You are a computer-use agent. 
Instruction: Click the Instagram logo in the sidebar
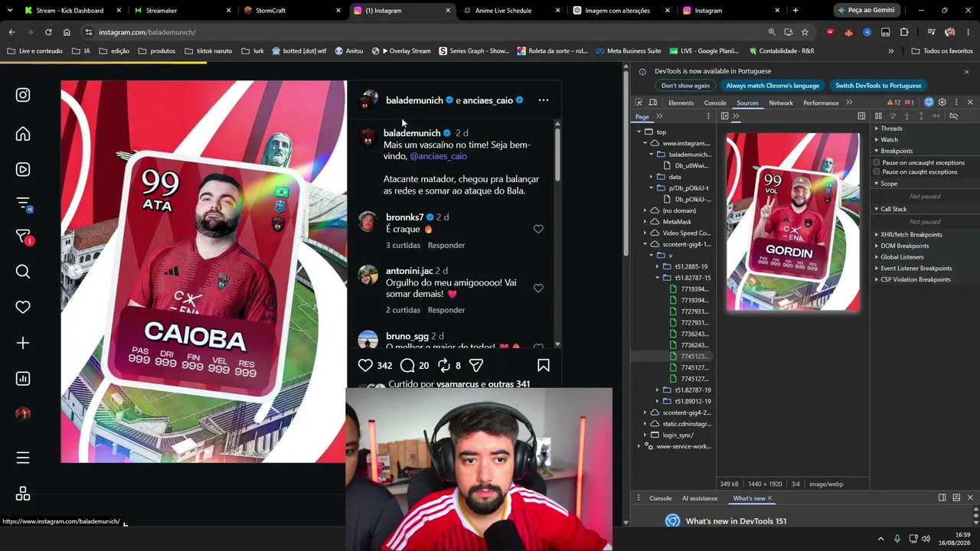point(23,95)
